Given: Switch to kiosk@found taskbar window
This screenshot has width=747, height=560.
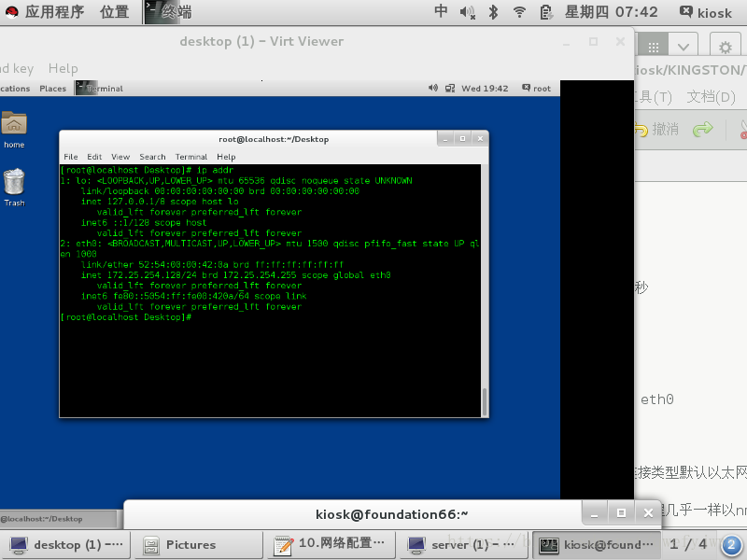Looking at the screenshot, I should (x=596, y=545).
